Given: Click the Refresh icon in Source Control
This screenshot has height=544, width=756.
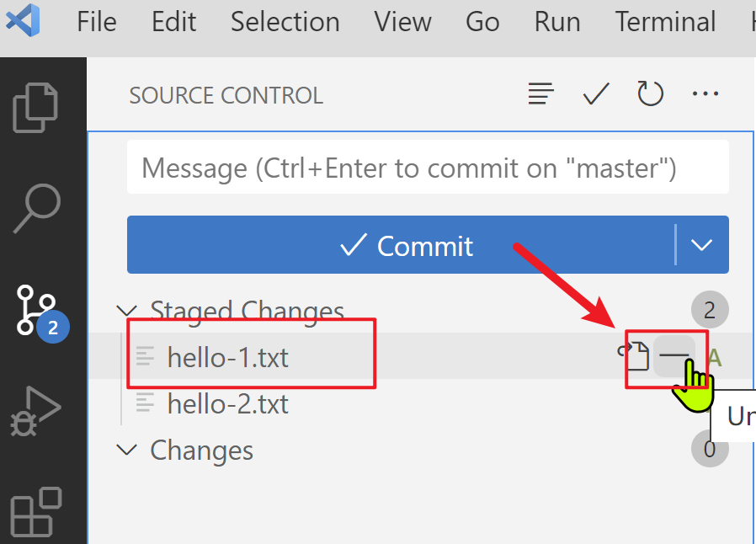Looking at the screenshot, I should click(650, 94).
